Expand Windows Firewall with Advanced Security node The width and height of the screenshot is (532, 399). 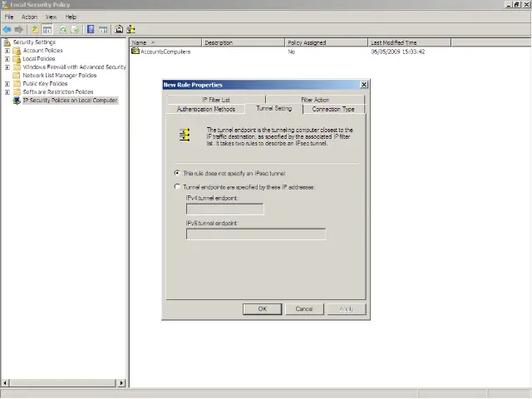[7, 67]
